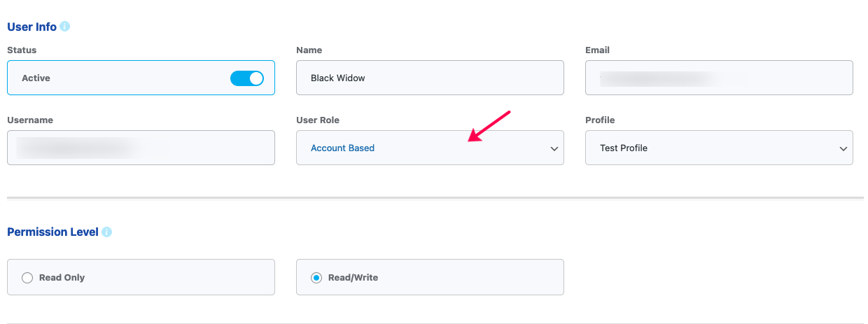The width and height of the screenshot is (868, 324).
Task: Click the blurred Username input field
Action: [141, 148]
